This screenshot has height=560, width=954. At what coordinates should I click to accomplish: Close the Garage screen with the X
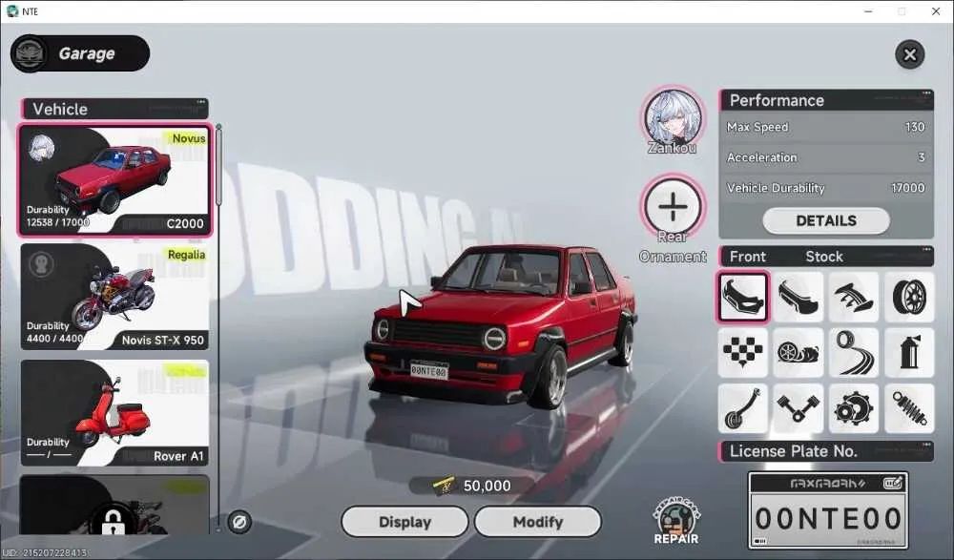pos(909,54)
